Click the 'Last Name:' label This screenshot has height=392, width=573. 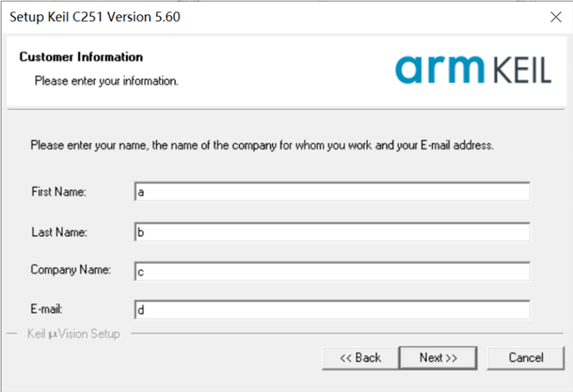[59, 232]
